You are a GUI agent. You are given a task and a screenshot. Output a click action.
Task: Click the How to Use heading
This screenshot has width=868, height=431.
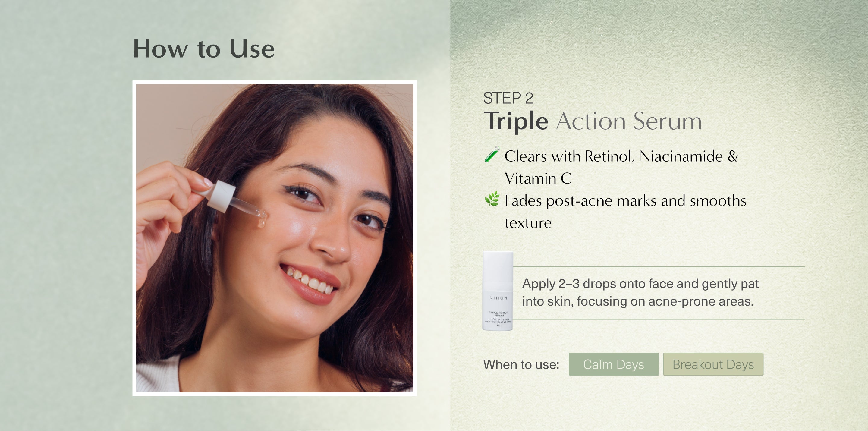[x=204, y=49]
